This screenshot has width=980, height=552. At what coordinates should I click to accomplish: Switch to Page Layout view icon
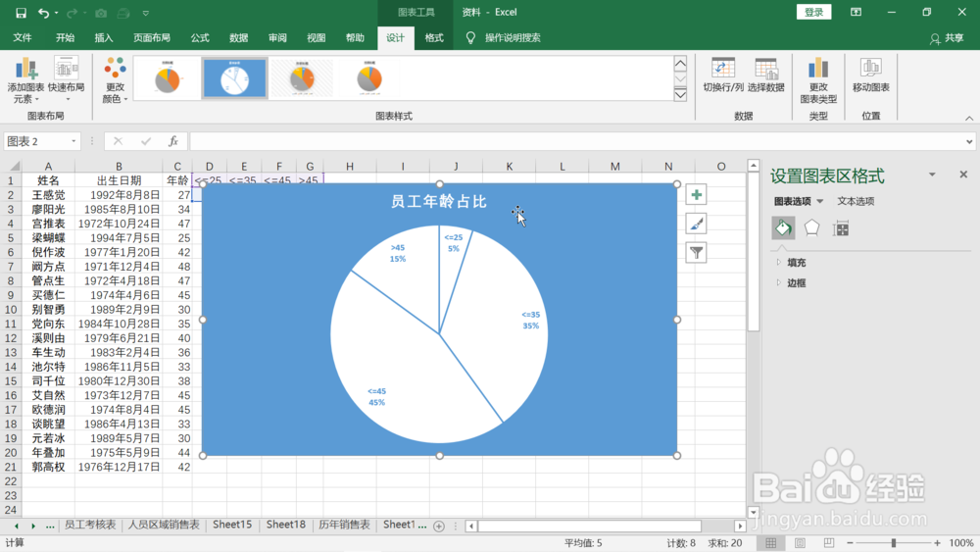pos(800,542)
